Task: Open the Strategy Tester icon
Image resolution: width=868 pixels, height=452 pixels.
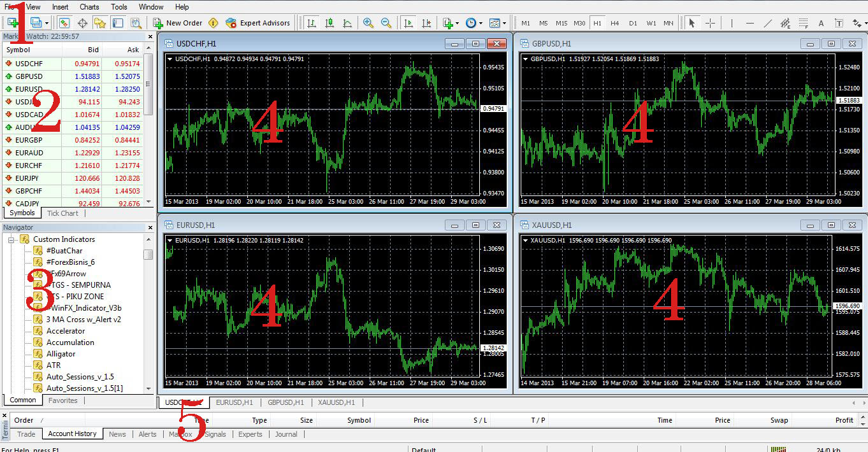Action: click(136, 23)
